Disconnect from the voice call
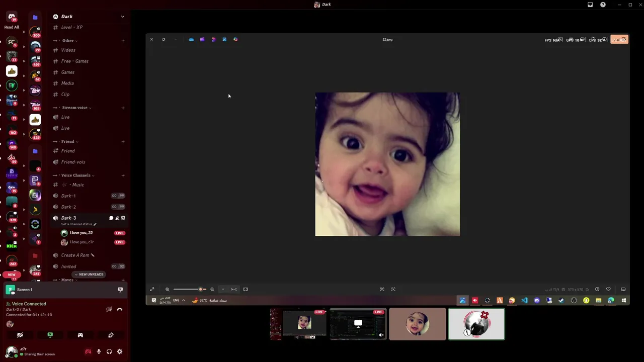The width and height of the screenshot is (644, 362). coord(120,309)
